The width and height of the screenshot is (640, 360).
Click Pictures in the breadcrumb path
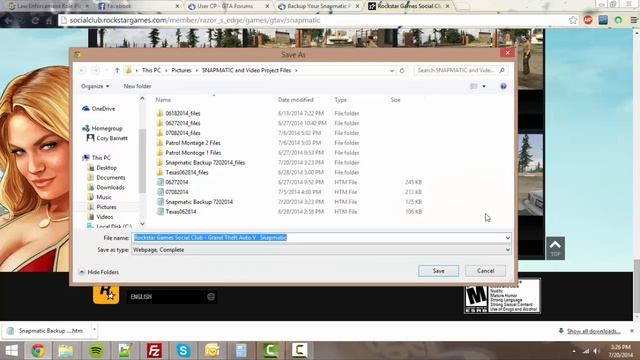tap(182, 70)
